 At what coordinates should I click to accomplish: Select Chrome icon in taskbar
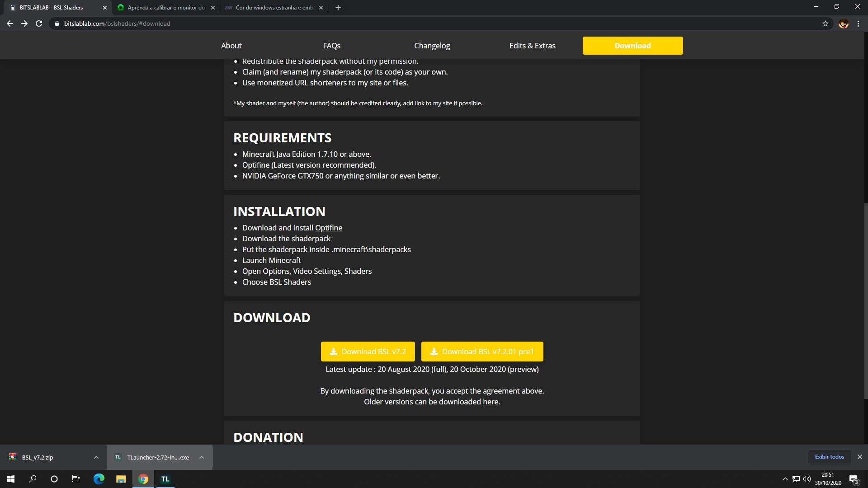pos(143,479)
